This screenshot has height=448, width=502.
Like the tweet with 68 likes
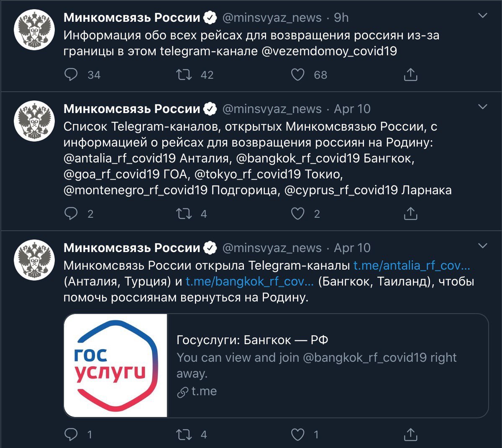[297, 75]
